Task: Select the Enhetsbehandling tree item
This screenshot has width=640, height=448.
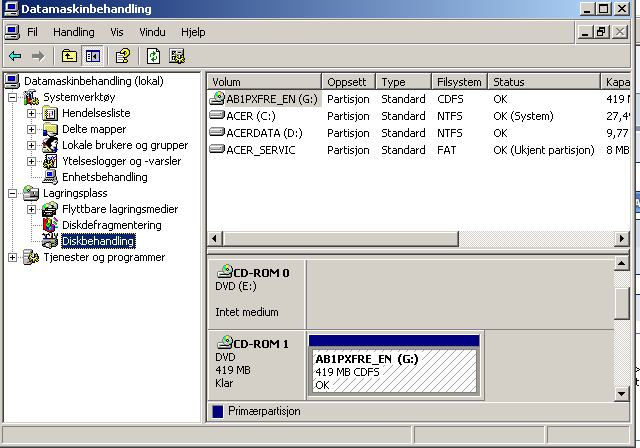Action: (104, 177)
